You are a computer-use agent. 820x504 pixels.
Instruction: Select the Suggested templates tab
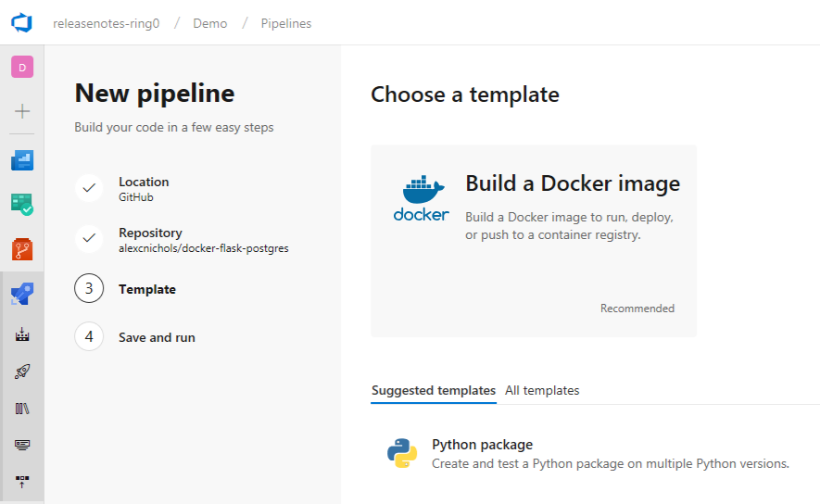433,391
